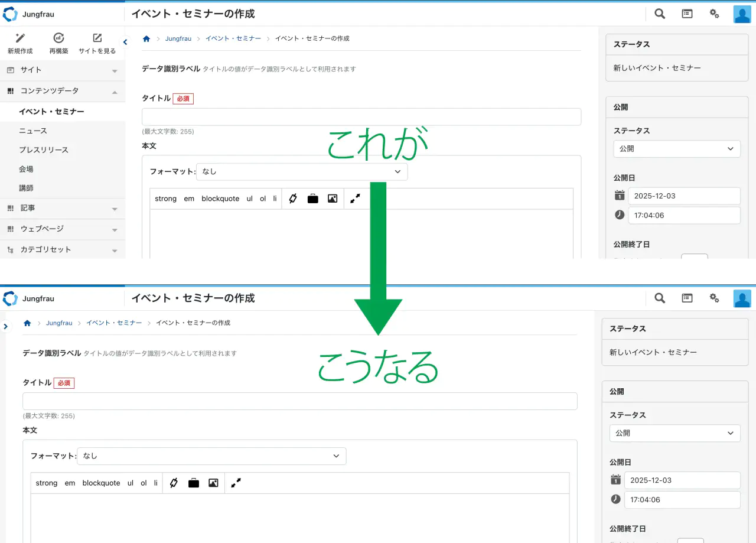Click the link icon in the lower editor toolbar

coord(174,483)
